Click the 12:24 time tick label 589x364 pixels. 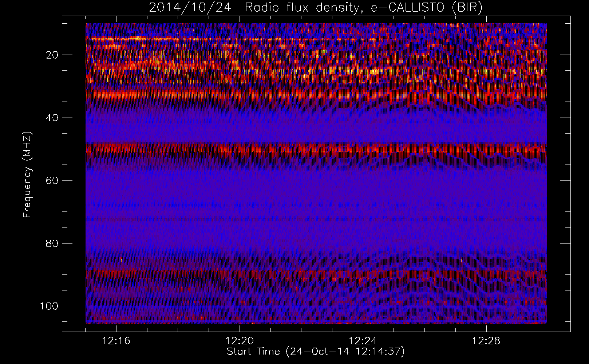363,341
